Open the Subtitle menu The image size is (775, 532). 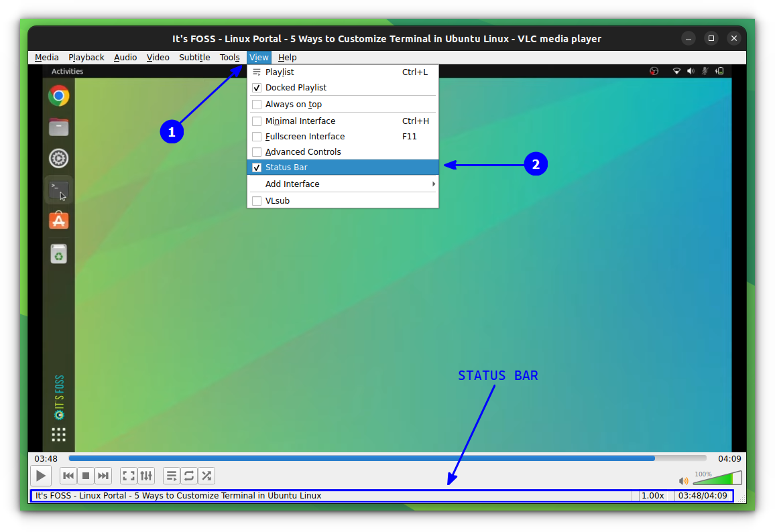click(194, 57)
